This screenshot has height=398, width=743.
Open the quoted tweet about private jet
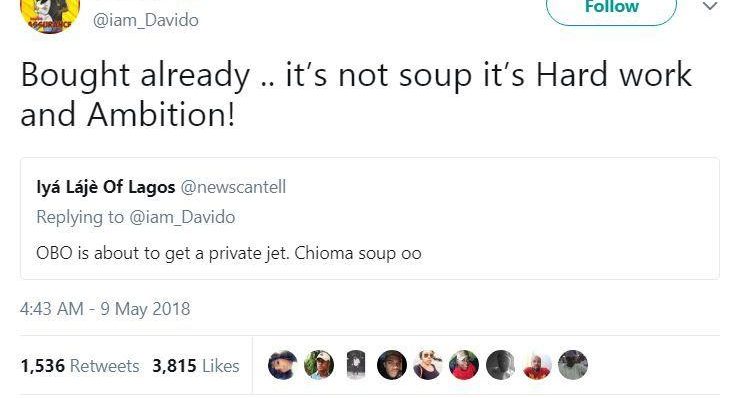coord(370,218)
